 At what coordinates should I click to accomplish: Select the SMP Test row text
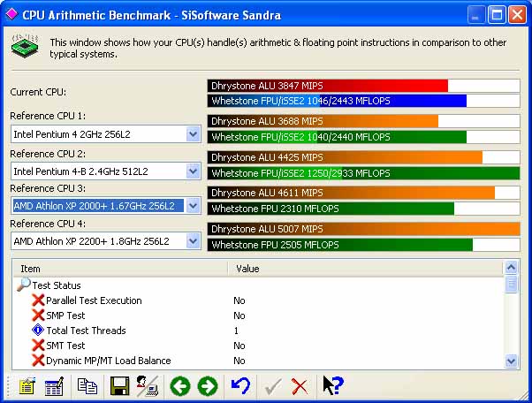[65, 316]
